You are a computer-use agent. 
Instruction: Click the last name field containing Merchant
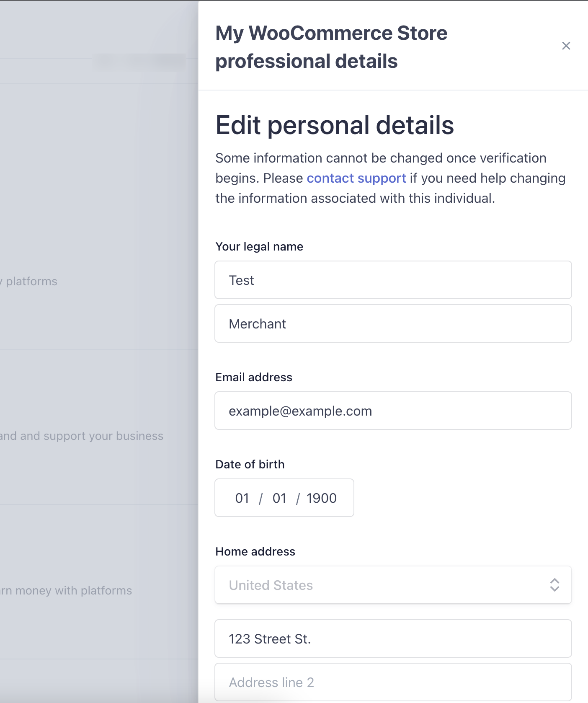click(393, 323)
